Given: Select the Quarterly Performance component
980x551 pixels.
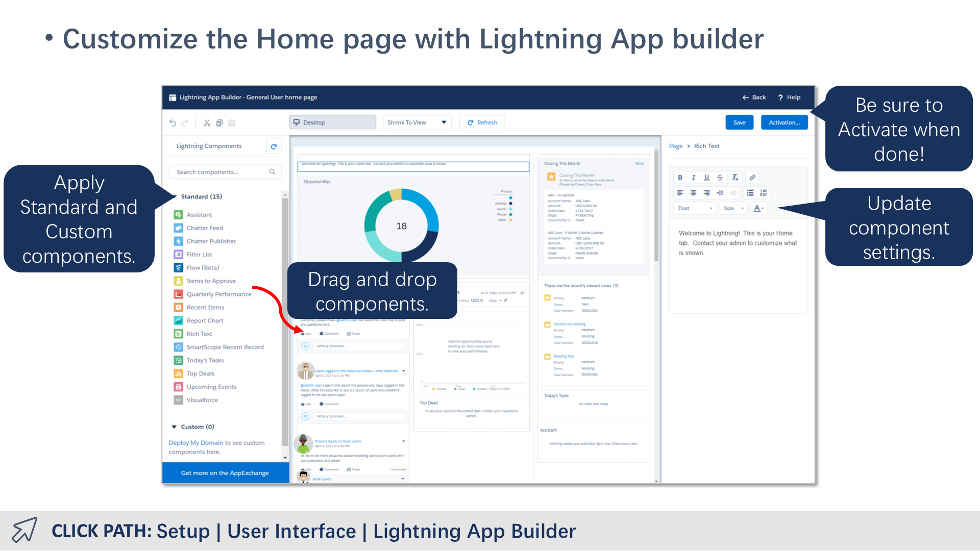Looking at the screenshot, I should 213,294.
